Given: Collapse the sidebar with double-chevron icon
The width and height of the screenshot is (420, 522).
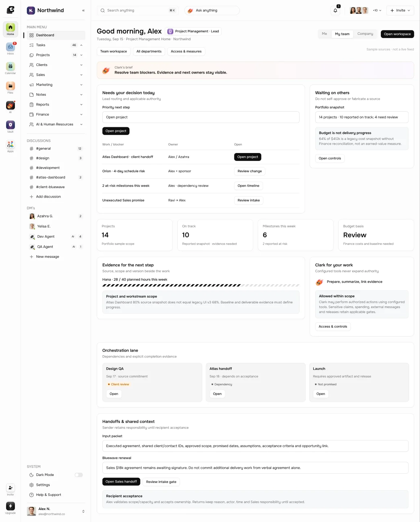Looking at the screenshot, I should pos(83,11).
